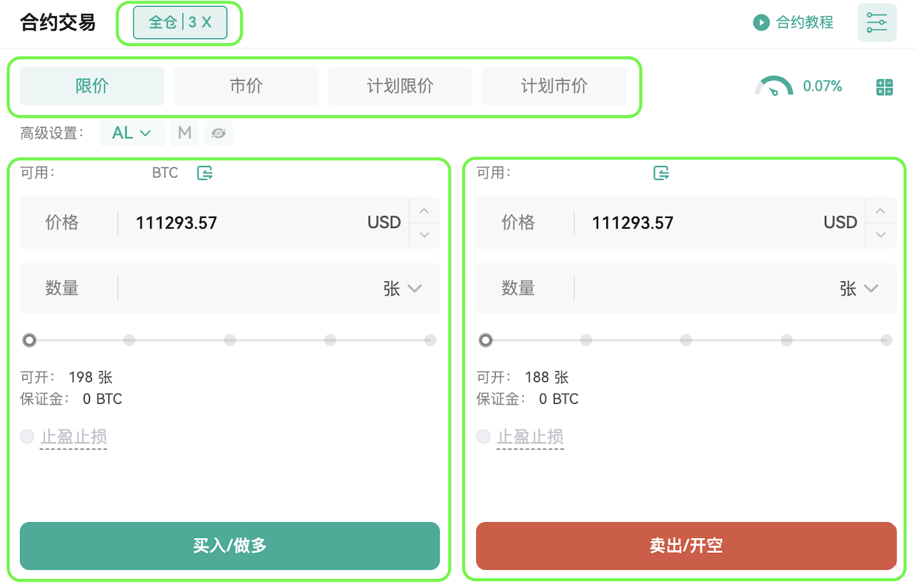Click the 合约教程 play icon
Screen dimensions: 916x588
coord(761,22)
